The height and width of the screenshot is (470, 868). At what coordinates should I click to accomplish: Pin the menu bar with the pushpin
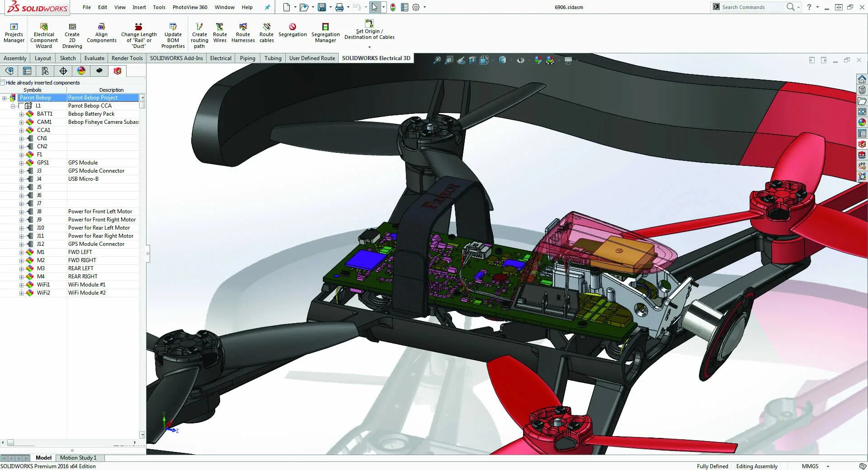267,7
